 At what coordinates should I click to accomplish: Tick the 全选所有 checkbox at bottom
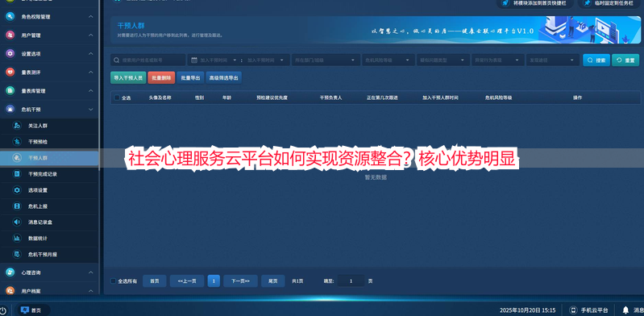114,281
